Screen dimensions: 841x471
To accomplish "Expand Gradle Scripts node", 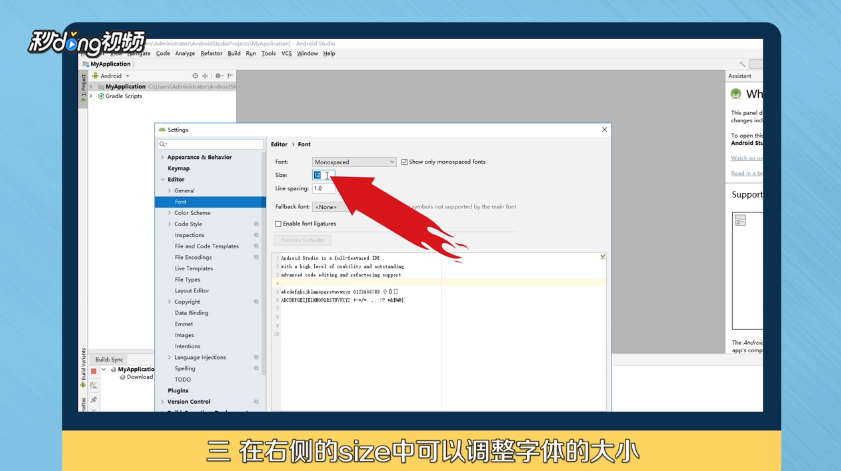I will (91, 96).
